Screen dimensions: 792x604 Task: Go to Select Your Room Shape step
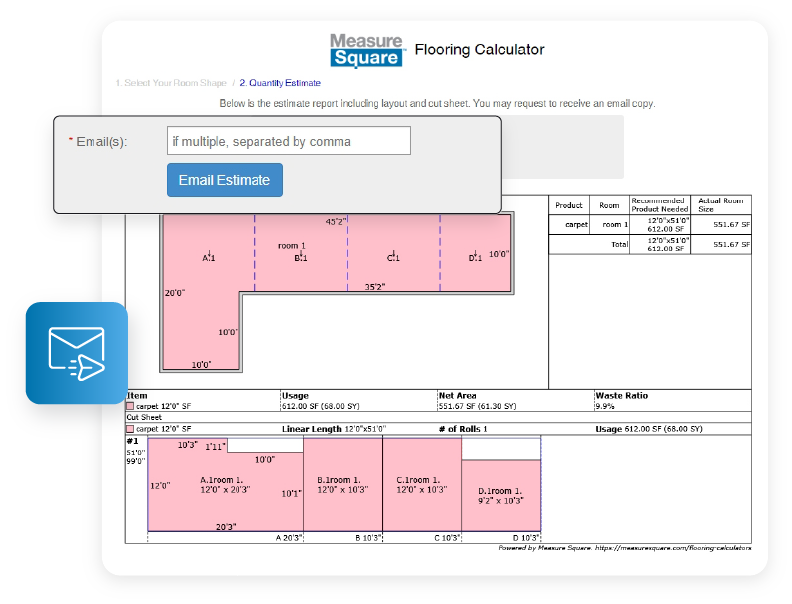[x=170, y=83]
